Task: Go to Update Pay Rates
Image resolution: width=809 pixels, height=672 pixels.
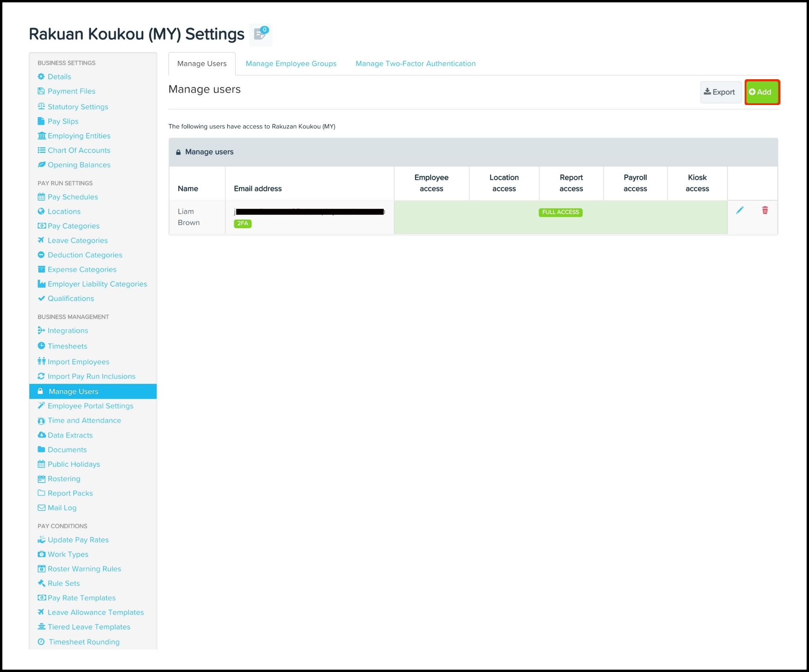Action: pyautogui.click(x=78, y=540)
